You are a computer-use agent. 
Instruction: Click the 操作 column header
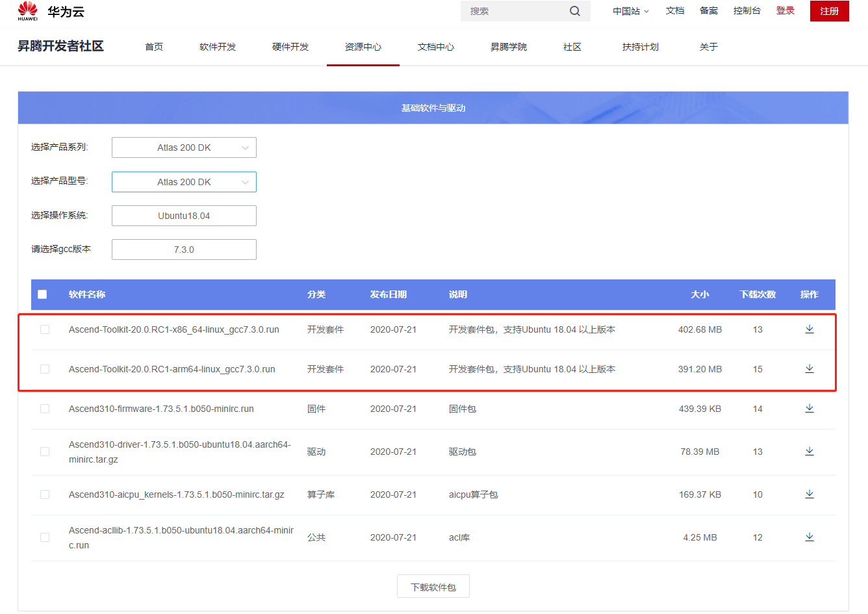[x=810, y=294]
